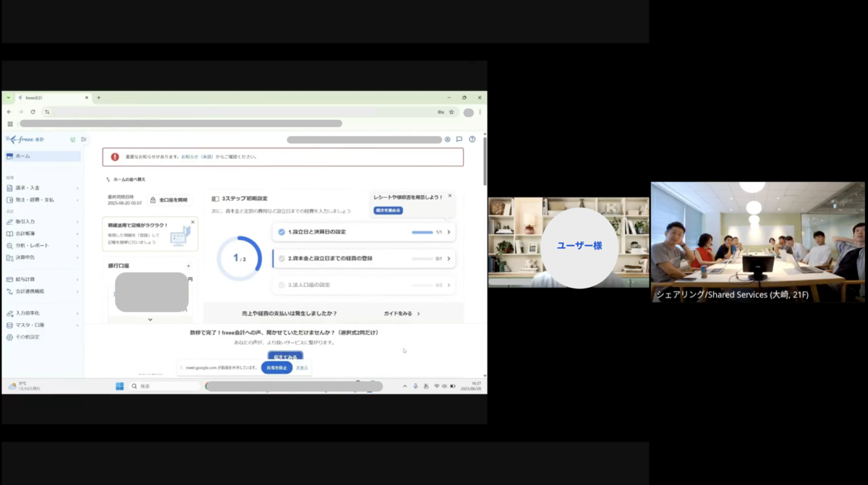Expand step 2.資本金と設立日までの経費の登録 row arrow

pyautogui.click(x=449, y=258)
